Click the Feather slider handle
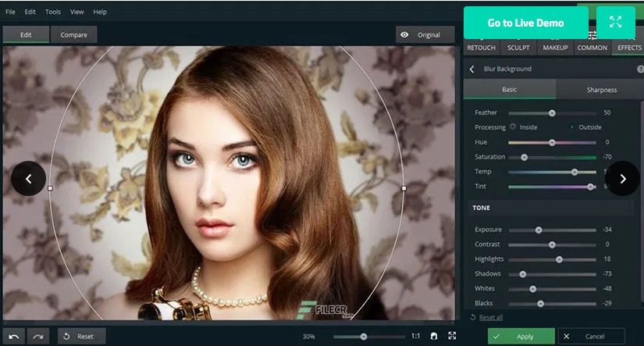This screenshot has height=346, width=644. point(552,113)
